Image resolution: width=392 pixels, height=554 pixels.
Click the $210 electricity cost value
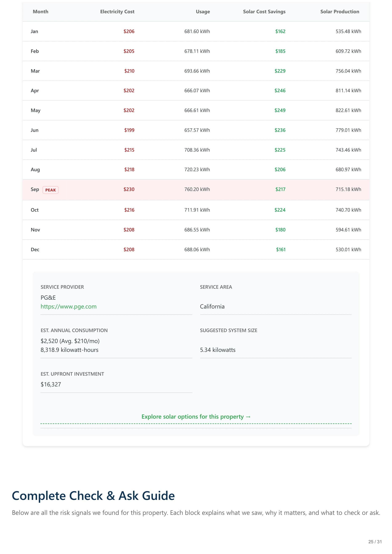click(129, 71)
